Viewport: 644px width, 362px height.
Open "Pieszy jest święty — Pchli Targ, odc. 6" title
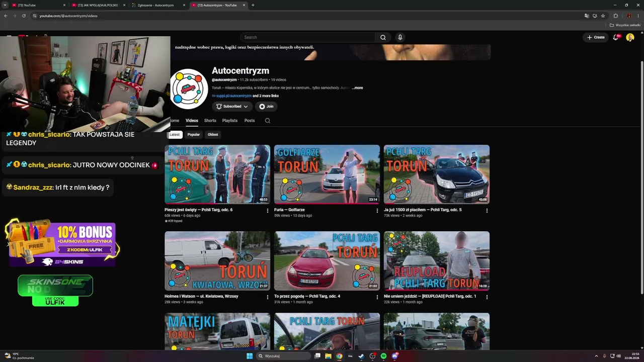[198, 210]
